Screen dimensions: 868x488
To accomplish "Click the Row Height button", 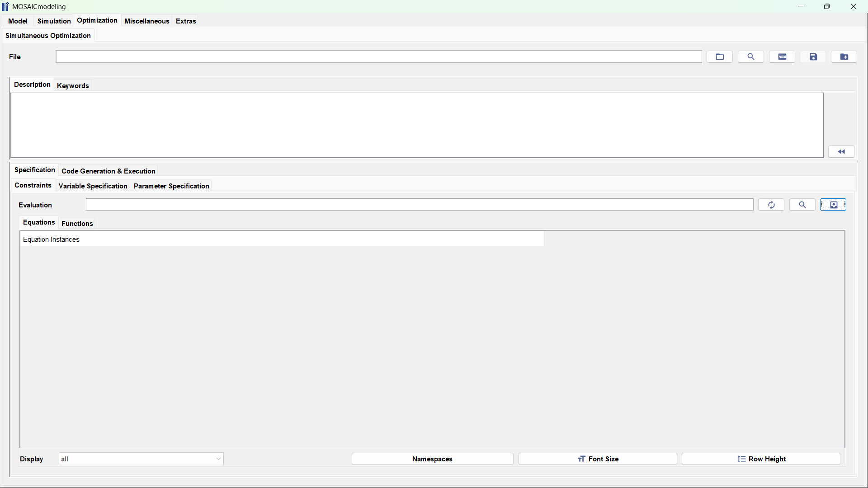I will [761, 459].
